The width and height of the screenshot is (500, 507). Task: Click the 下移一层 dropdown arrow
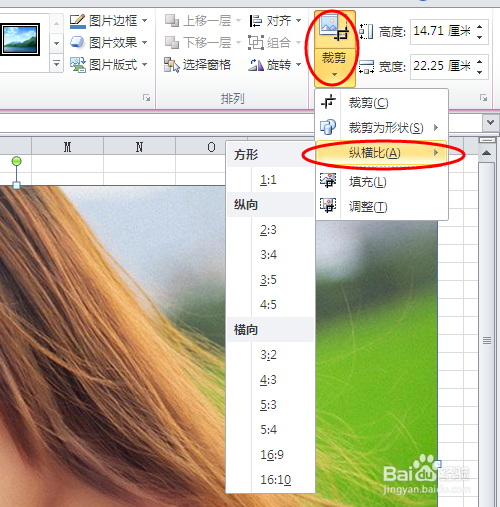pyautogui.click(x=238, y=42)
